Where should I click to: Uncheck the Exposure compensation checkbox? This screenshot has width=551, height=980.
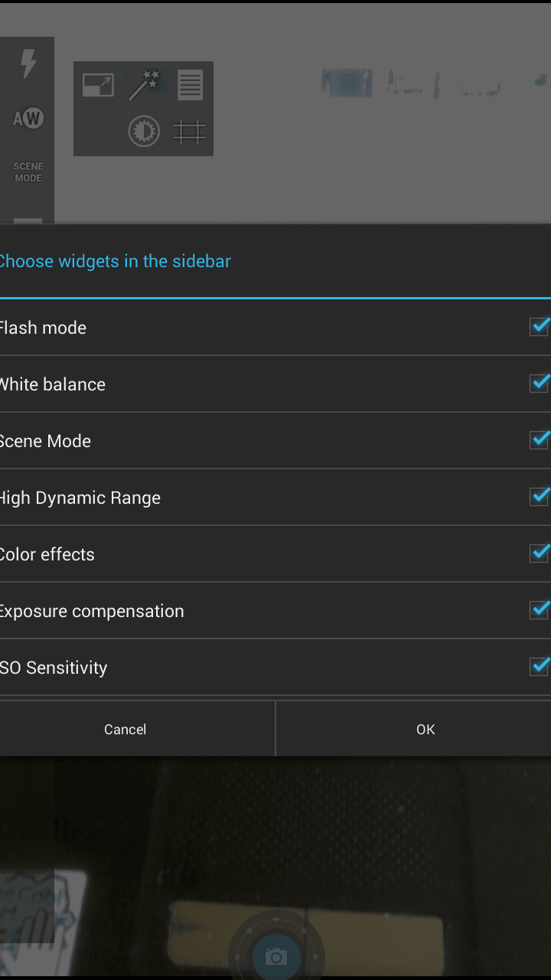pyautogui.click(x=540, y=610)
